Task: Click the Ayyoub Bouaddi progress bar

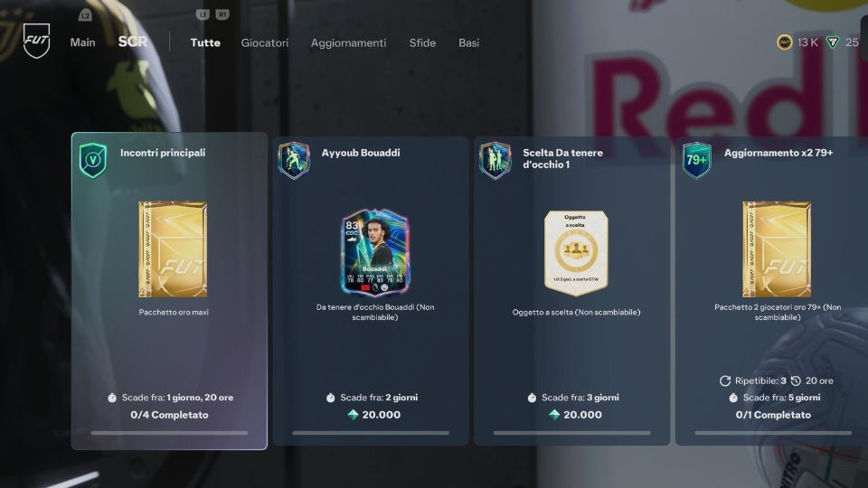Action: click(x=371, y=433)
